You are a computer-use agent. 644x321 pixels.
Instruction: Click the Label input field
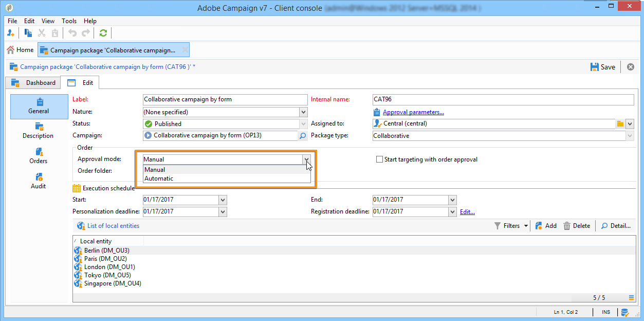pyautogui.click(x=225, y=99)
